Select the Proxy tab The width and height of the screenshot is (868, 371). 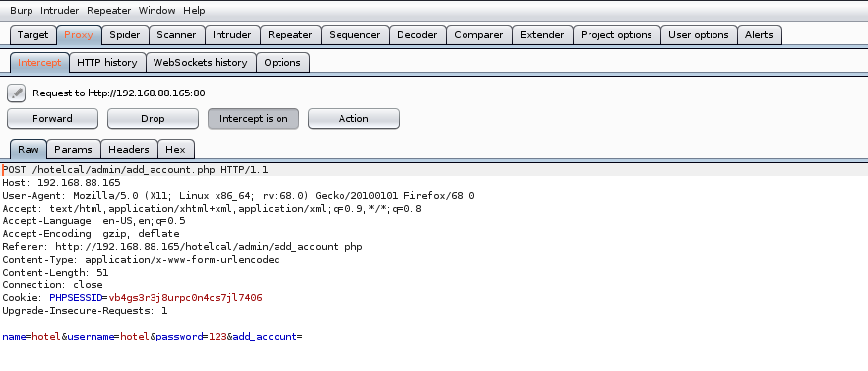tap(79, 34)
